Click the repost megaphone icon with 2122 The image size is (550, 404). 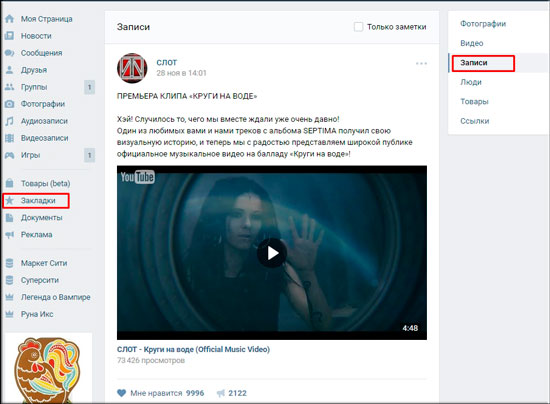221,393
